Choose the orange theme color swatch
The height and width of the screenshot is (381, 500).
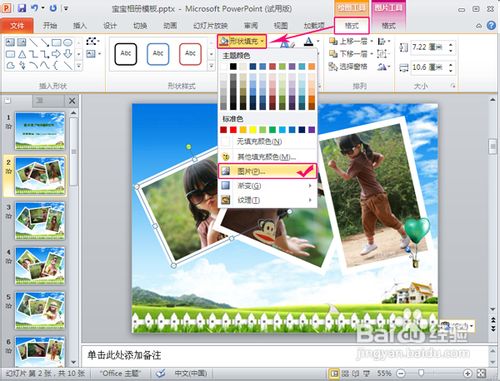tap(312, 67)
